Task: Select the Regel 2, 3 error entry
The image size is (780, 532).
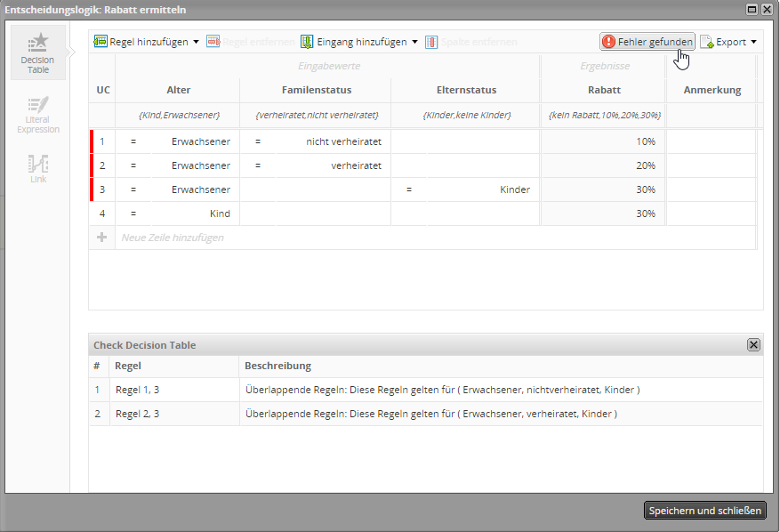Action: (137, 414)
